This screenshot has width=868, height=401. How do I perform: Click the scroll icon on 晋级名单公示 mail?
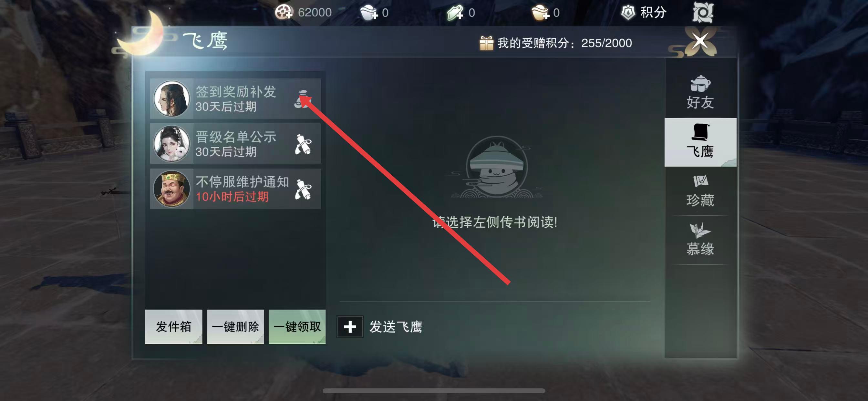303,144
